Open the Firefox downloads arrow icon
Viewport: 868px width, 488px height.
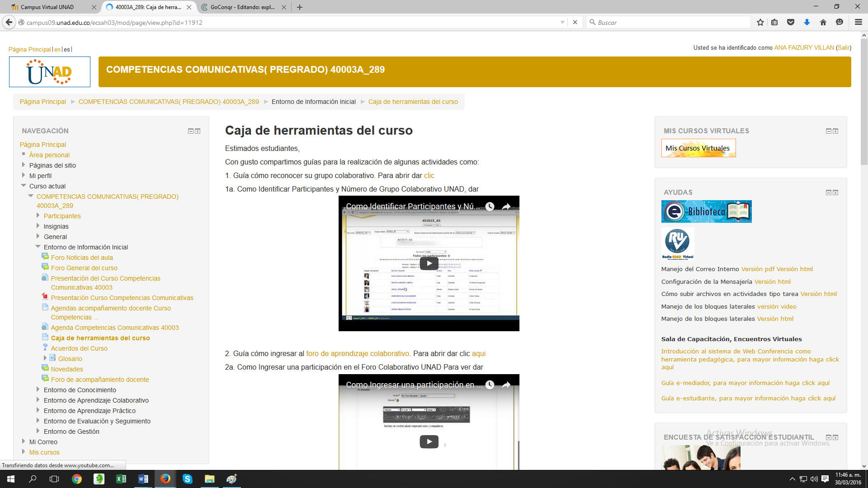[807, 22]
